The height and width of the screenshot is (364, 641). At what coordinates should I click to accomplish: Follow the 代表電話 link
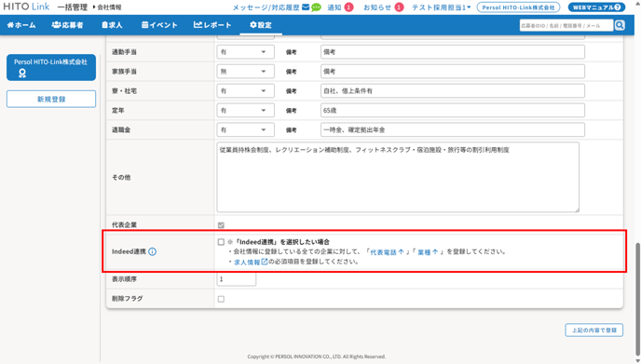coord(387,252)
